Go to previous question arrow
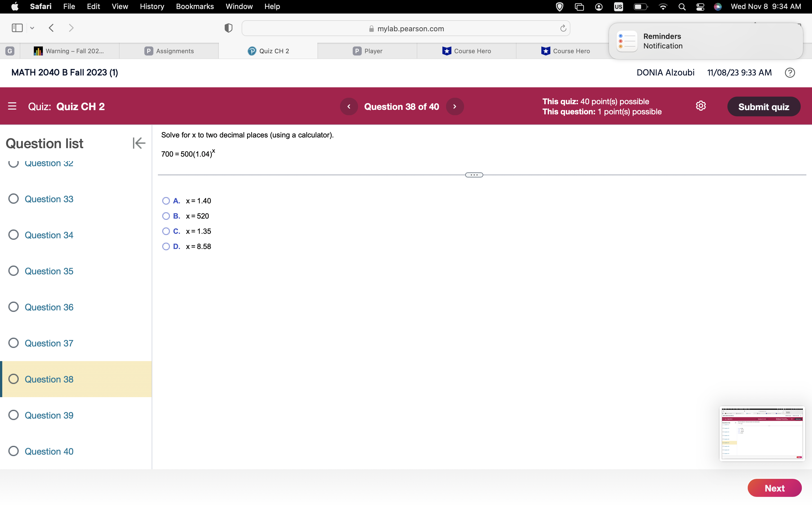Screen dimensions: 812x507 click(x=348, y=107)
